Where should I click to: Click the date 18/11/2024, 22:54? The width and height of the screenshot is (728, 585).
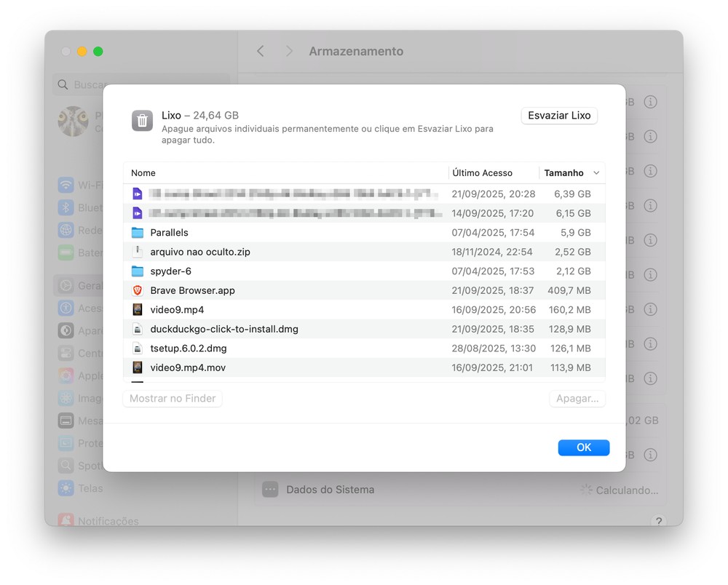(x=491, y=252)
